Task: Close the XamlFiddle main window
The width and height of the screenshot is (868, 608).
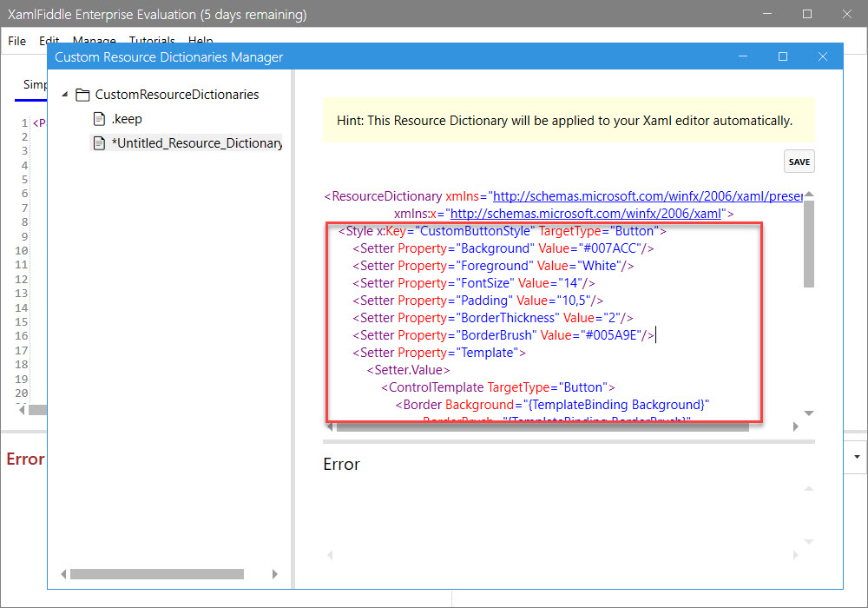Action: point(847,14)
